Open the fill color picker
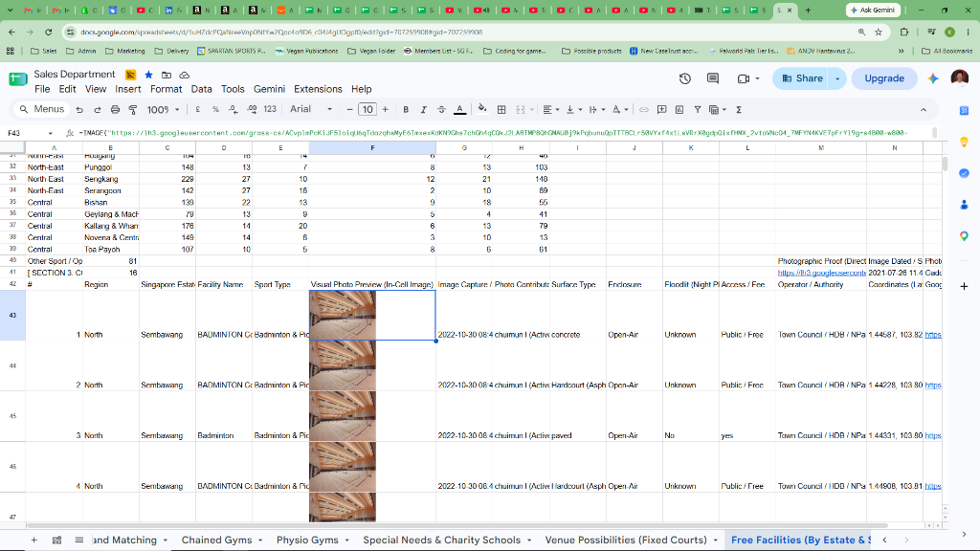Viewport: 980px width, 551px height. (x=482, y=110)
